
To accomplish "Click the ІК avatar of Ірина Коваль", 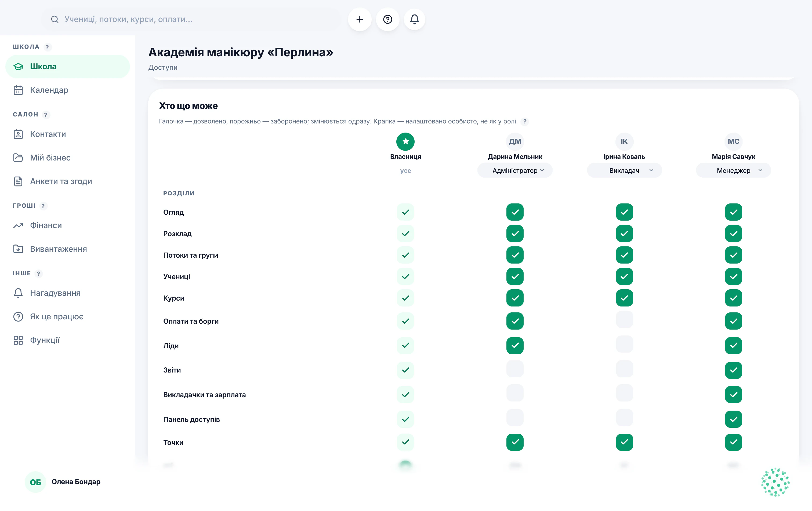I will coord(624,141).
